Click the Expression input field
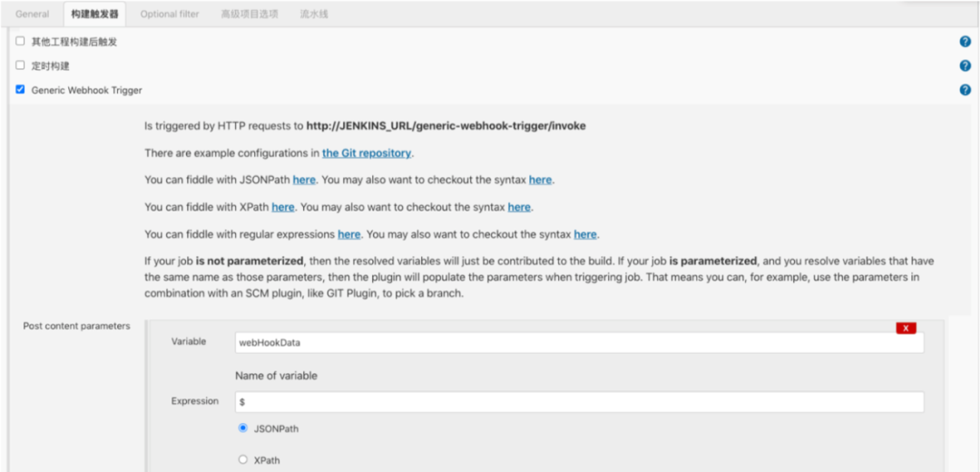This screenshot has height=472, width=980. tap(579, 402)
